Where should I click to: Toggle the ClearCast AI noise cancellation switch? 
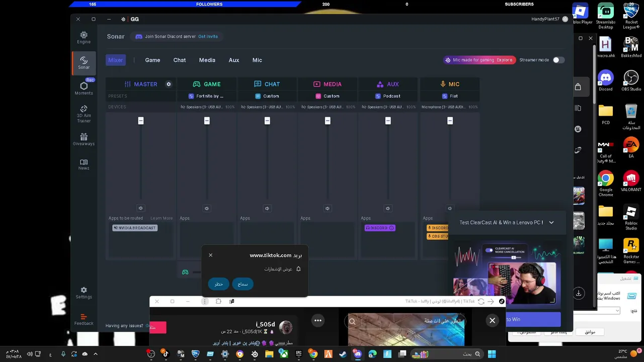click(489, 250)
